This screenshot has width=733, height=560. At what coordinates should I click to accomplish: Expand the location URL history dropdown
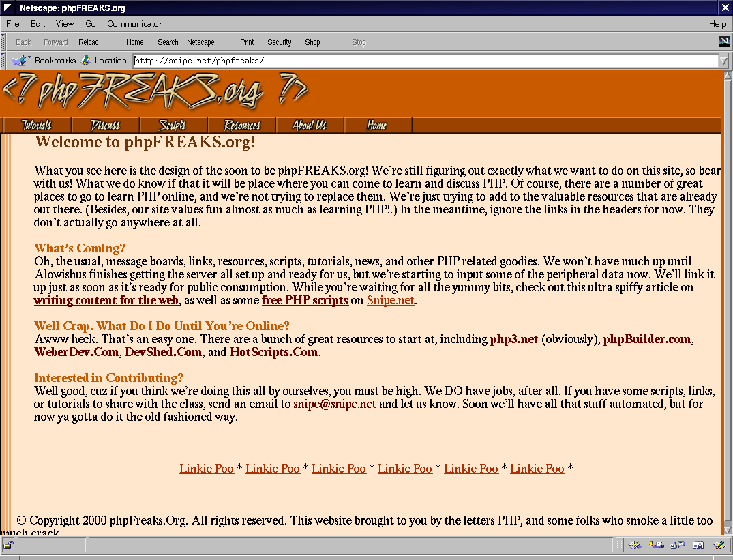[723, 61]
